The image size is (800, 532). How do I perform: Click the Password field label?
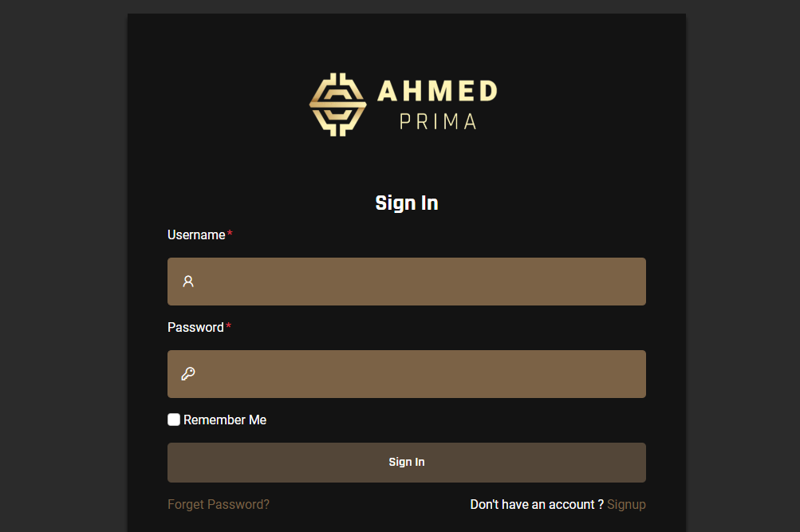pyautogui.click(x=195, y=328)
